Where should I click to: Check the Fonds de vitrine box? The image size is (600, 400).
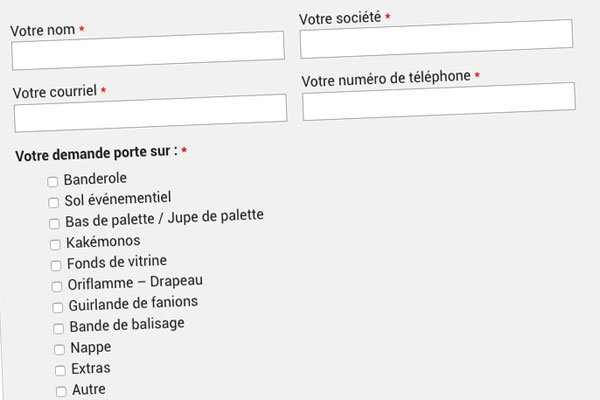tap(57, 265)
